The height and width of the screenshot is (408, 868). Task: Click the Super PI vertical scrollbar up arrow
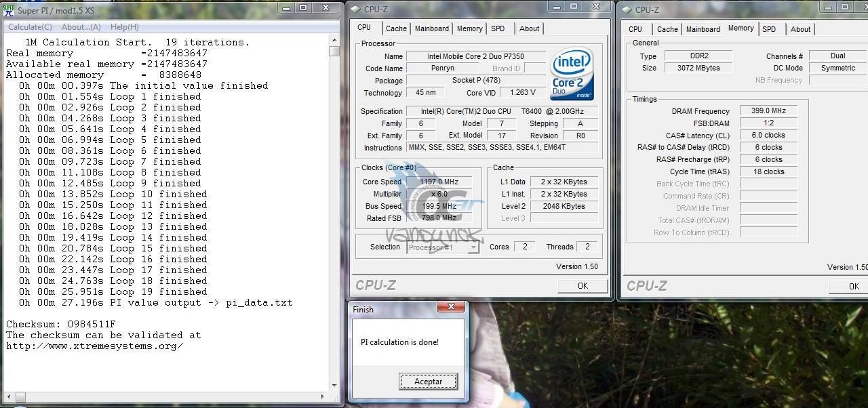coord(334,40)
